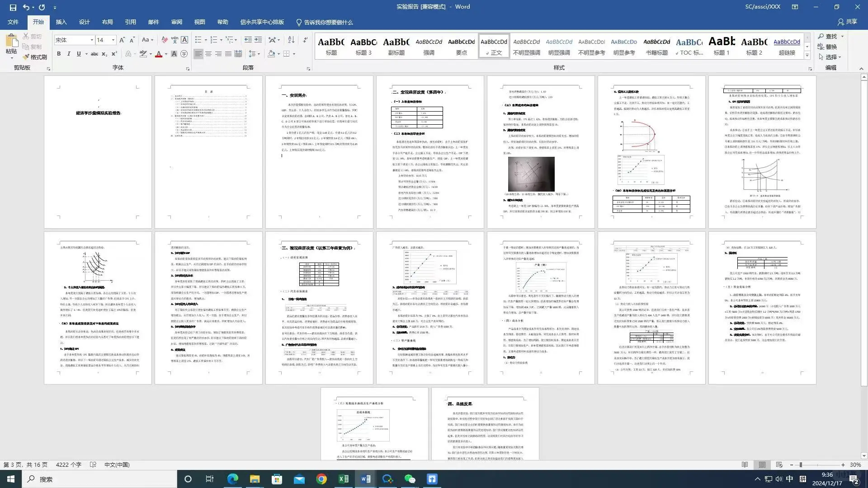This screenshot has width=868, height=488.
Task: Open the font size dropdown list
Action: [x=113, y=40]
